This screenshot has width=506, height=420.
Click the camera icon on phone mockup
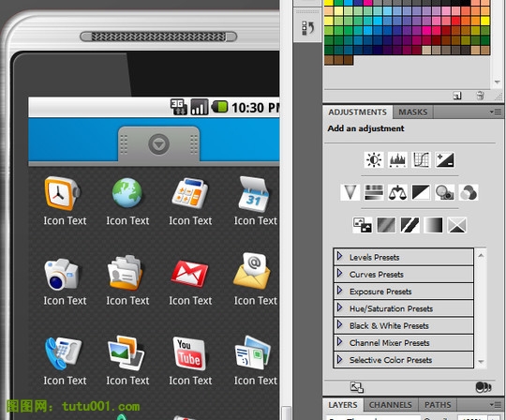click(61, 275)
